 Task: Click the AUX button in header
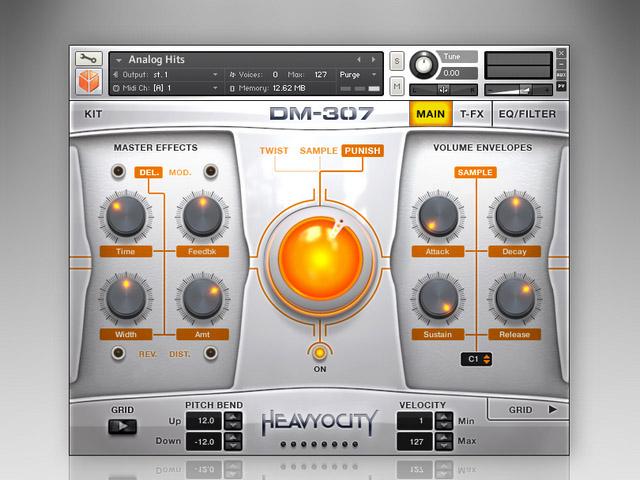click(561, 75)
